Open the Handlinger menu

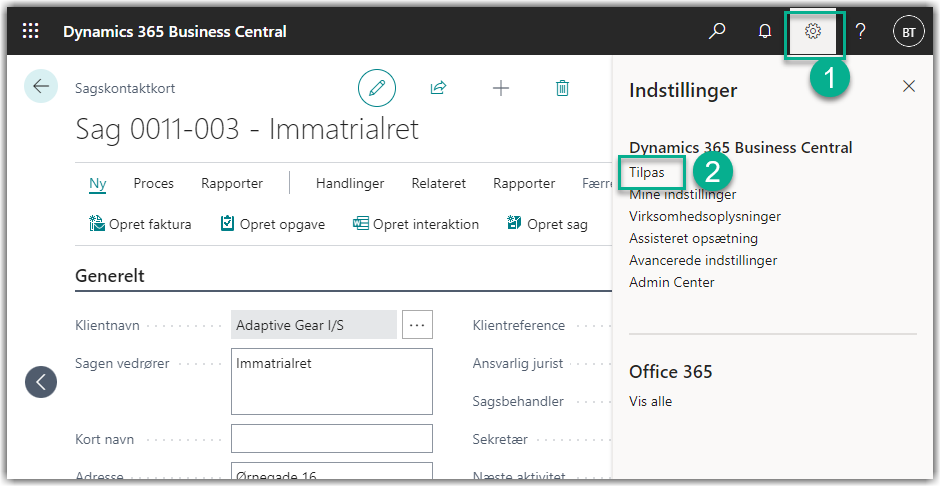point(350,183)
